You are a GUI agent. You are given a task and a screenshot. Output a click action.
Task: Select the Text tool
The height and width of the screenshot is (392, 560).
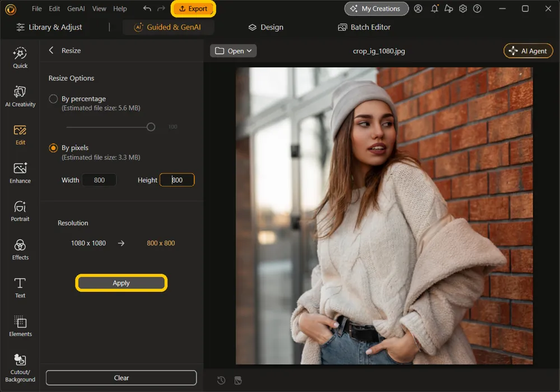(x=20, y=288)
